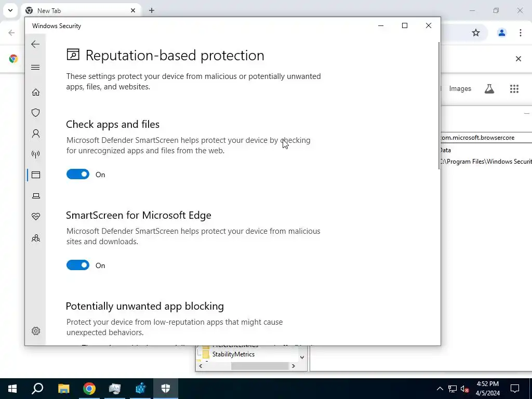Open the monitor app icon on the taskbar

click(x=115, y=389)
